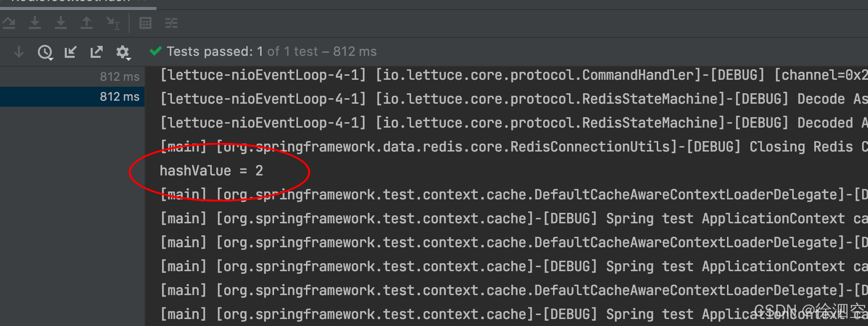Click the RedisConnectionUtils Closing Redis log line
The height and width of the screenshot is (326, 868).
point(514,147)
